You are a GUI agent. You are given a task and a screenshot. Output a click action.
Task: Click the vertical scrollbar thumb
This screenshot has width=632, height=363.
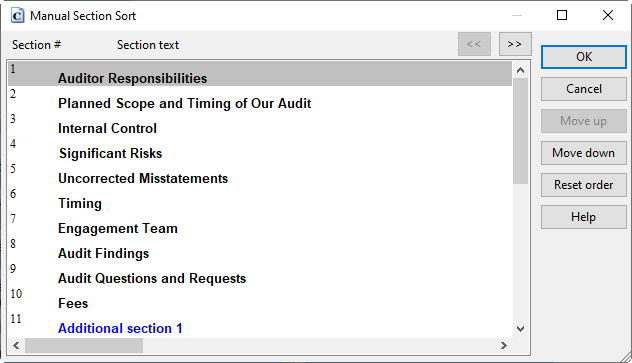point(520,131)
